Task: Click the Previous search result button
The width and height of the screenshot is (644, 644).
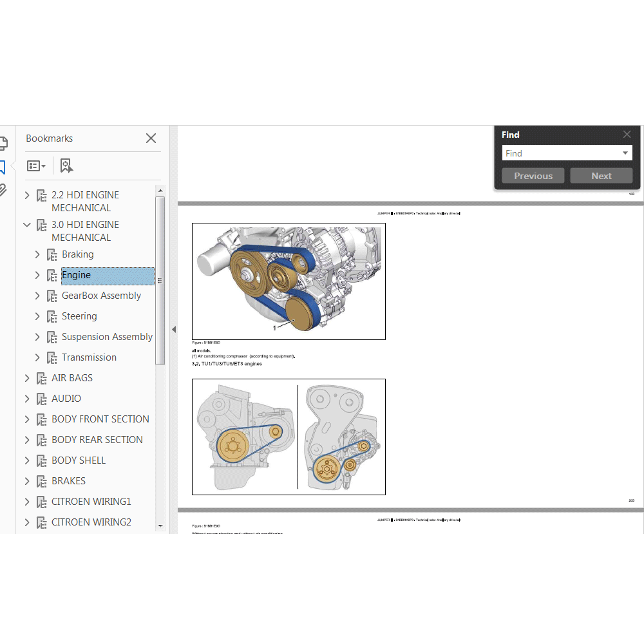Action: pyautogui.click(x=533, y=176)
